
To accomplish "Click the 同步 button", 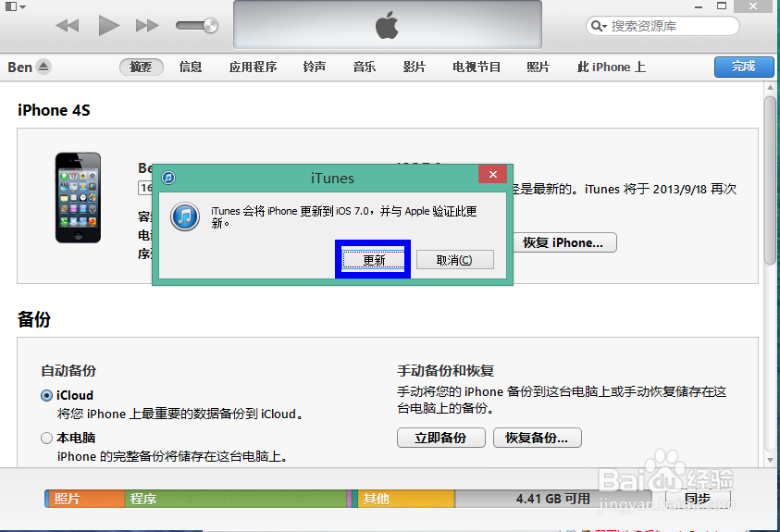I will 698,499.
